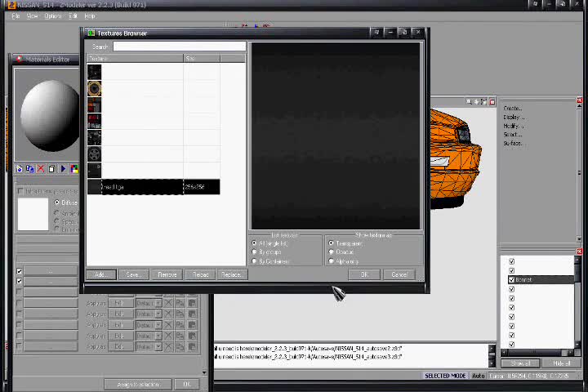588x392 pixels.
Task: Expand the Surface... command group
Action: pyautogui.click(x=513, y=143)
